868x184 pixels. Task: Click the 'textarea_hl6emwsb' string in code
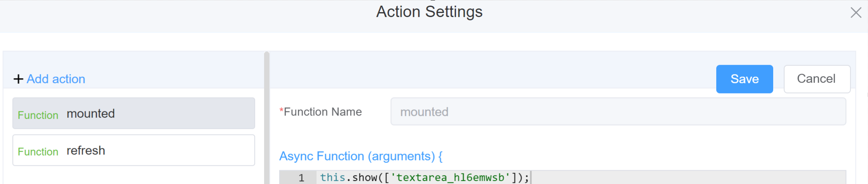(450, 178)
